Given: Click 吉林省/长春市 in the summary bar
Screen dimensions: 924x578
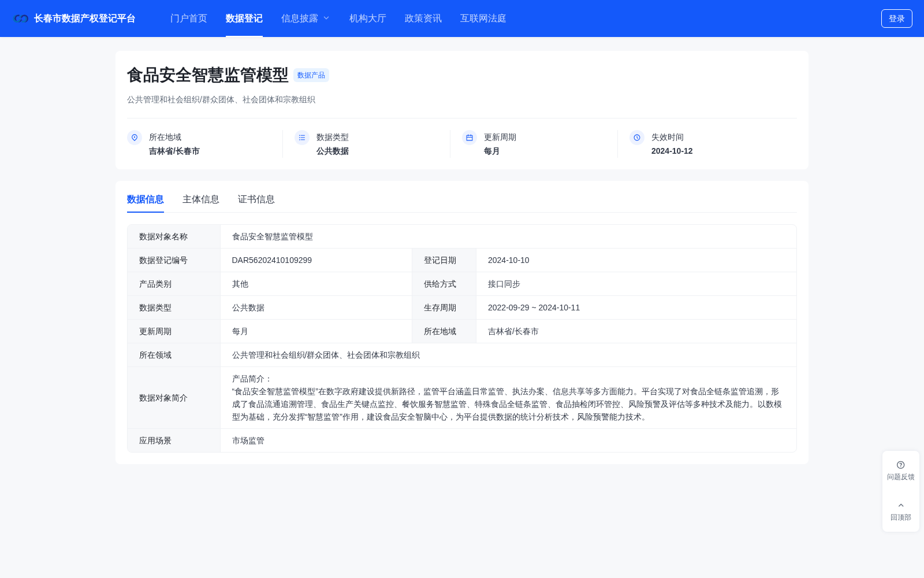Looking at the screenshot, I should click(174, 151).
